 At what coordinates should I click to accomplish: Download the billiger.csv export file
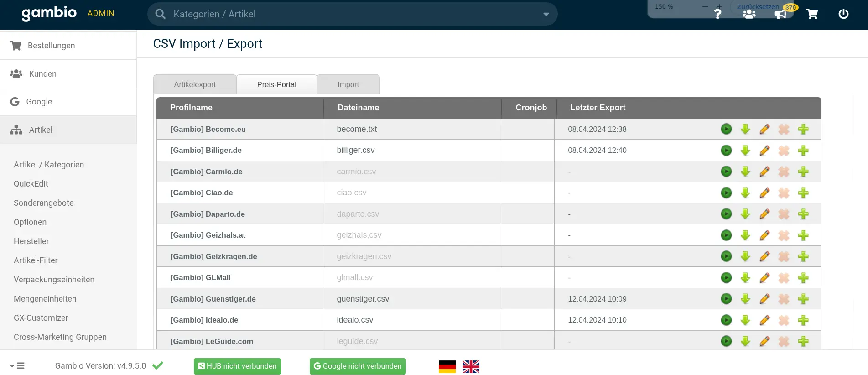click(x=745, y=151)
